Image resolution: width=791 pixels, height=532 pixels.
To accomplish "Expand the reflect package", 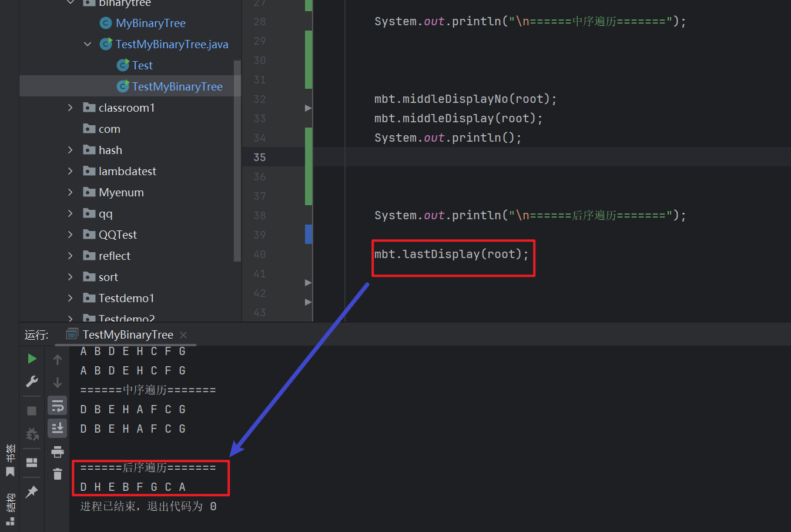I will click(71, 256).
